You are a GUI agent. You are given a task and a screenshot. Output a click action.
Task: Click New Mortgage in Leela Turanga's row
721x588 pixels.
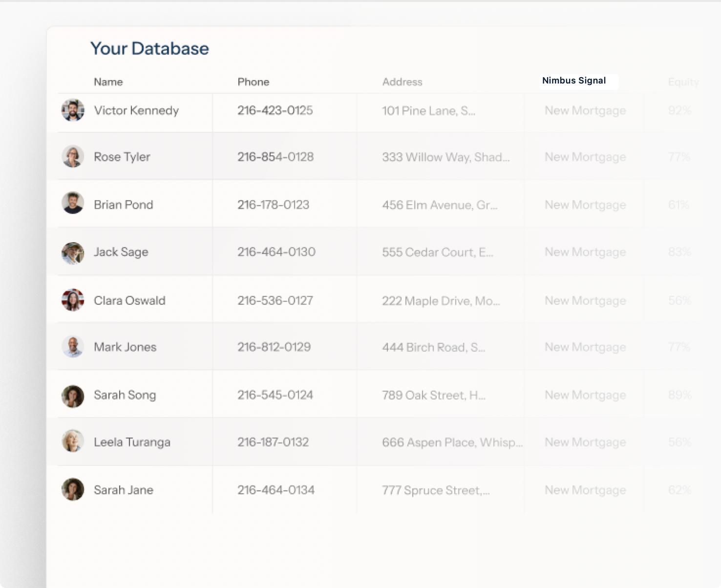point(585,442)
